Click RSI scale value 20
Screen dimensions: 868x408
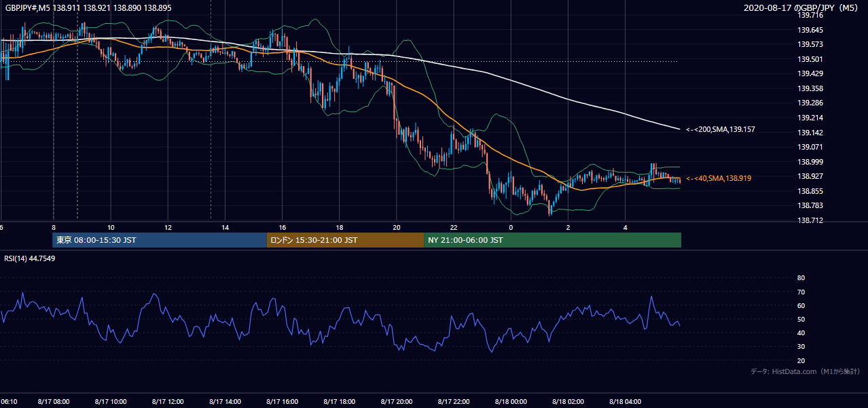(801, 360)
